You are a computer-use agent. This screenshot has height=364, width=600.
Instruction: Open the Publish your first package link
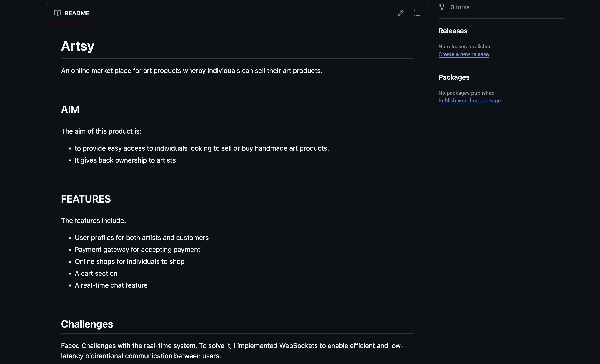click(x=470, y=100)
